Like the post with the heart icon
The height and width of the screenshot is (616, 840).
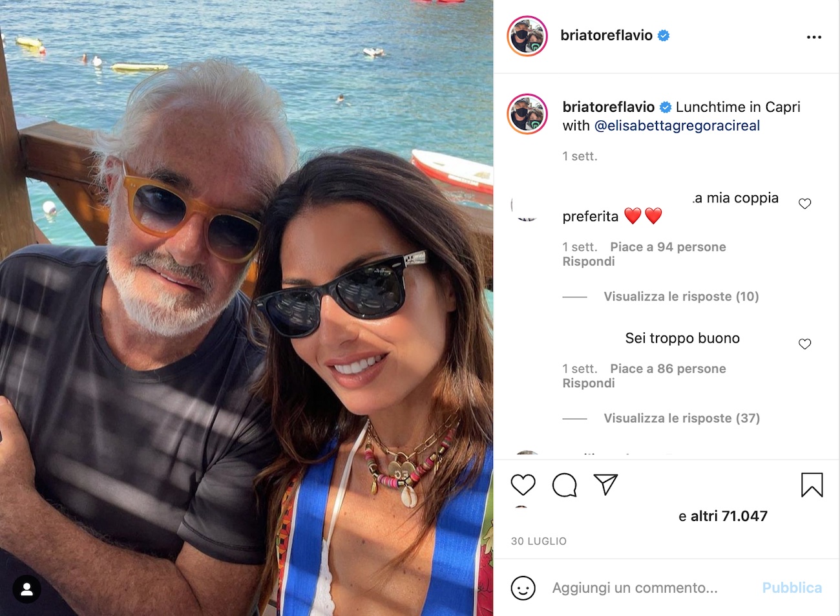point(523,485)
